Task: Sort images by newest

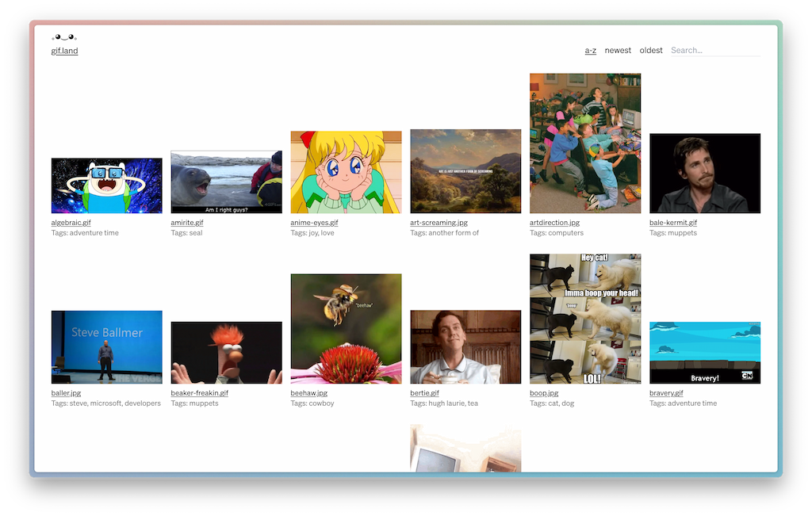Action: 618,50
